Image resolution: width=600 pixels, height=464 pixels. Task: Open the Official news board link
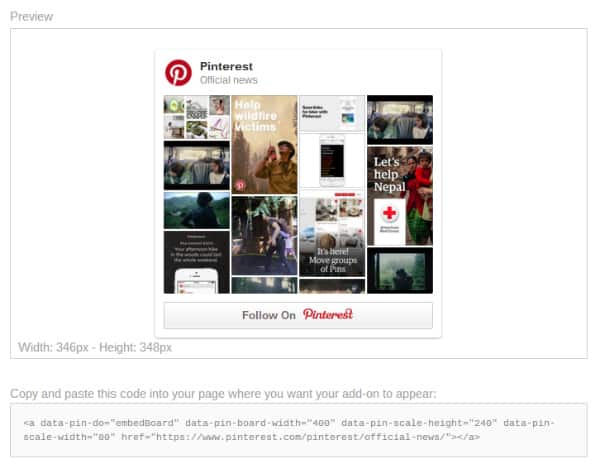click(x=228, y=80)
